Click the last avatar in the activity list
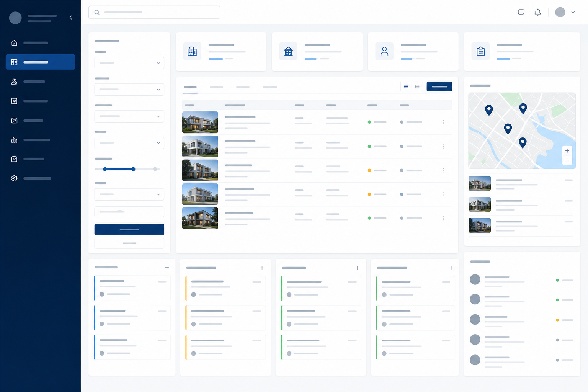The width and height of the screenshot is (588, 392). (x=475, y=360)
